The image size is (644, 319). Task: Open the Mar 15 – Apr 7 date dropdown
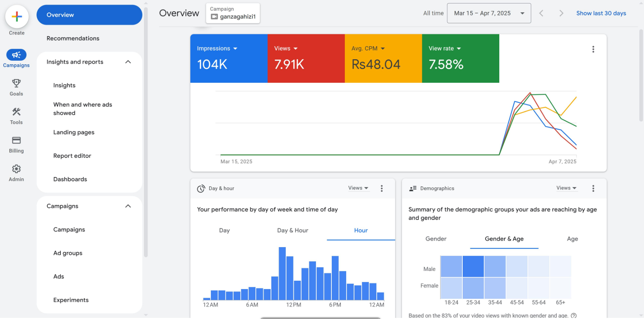tap(489, 13)
